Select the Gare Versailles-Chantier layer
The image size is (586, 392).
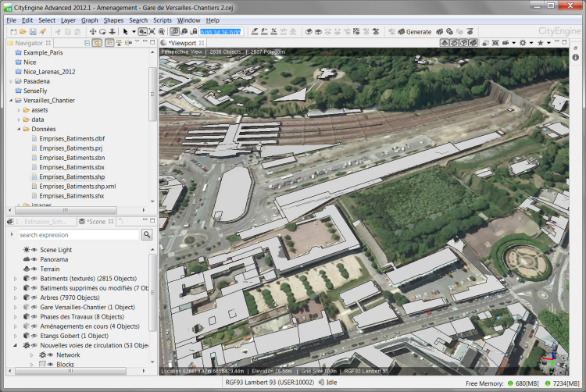coord(88,307)
